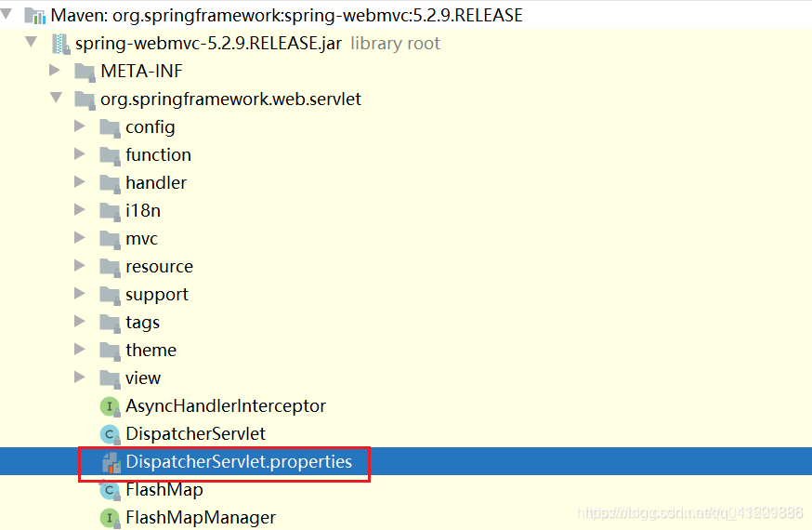Select the AsyncHandlerInterceptor interface name
812x530 pixels.
tap(226, 406)
